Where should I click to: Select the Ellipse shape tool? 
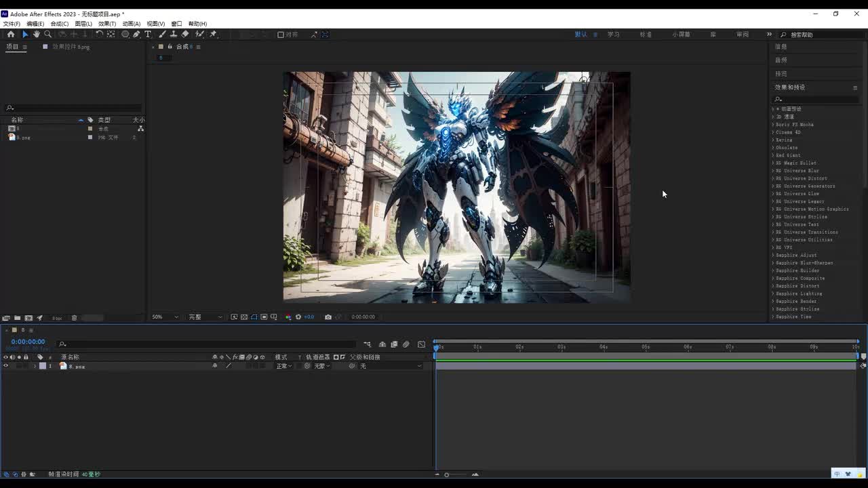(125, 34)
